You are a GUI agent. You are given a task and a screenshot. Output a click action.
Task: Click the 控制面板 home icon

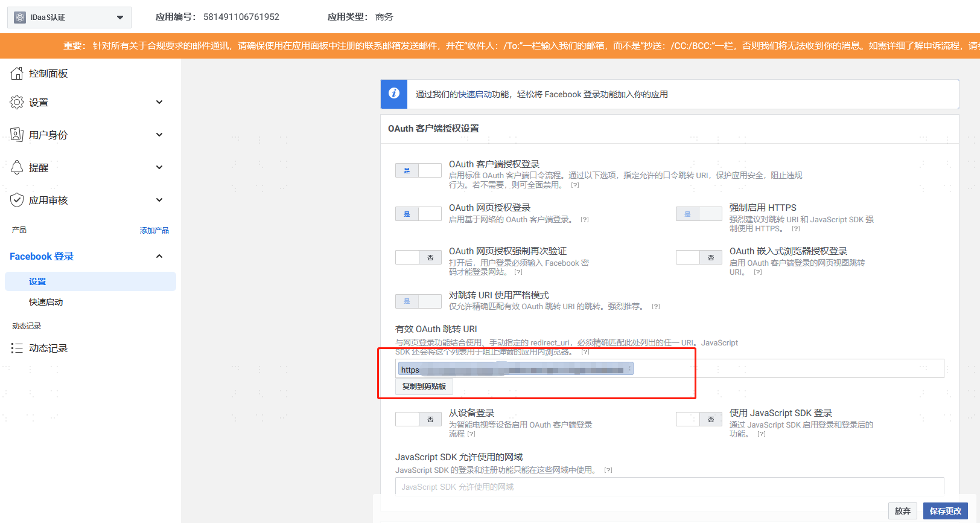click(17, 74)
